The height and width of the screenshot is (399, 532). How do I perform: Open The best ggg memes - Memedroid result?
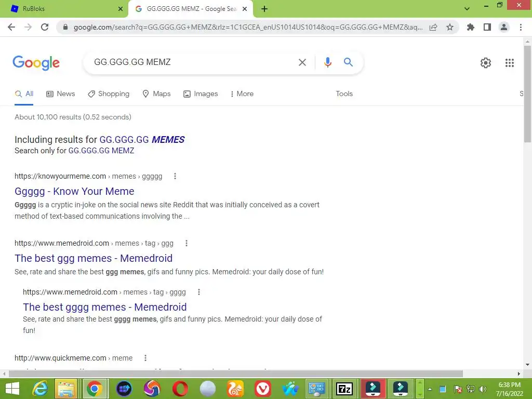click(x=94, y=258)
